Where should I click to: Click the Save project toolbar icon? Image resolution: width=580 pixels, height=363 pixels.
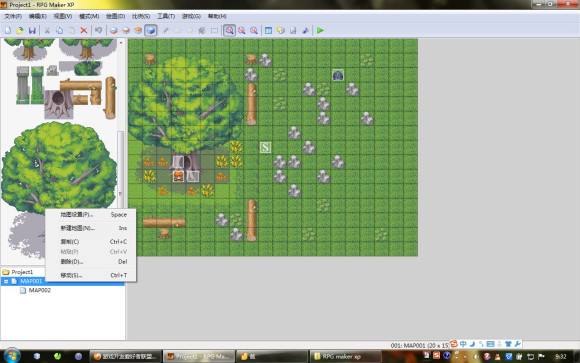point(32,30)
